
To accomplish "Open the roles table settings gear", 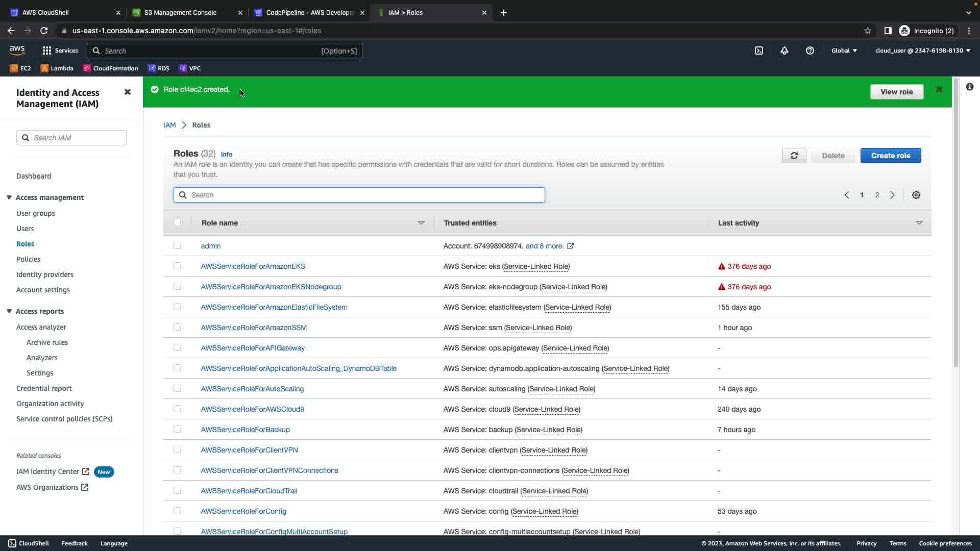I will pos(916,195).
